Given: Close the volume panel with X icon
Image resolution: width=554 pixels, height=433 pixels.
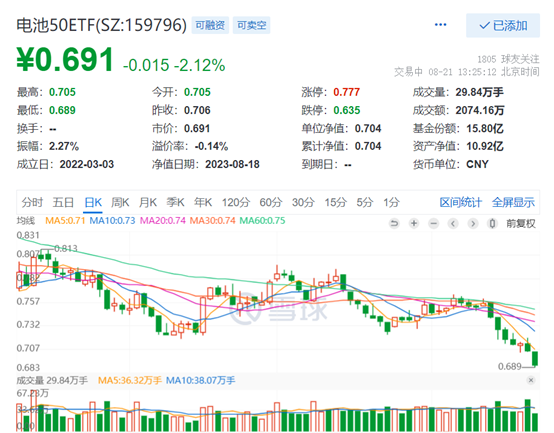Looking at the screenshot, I should pyautogui.click(x=531, y=380).
